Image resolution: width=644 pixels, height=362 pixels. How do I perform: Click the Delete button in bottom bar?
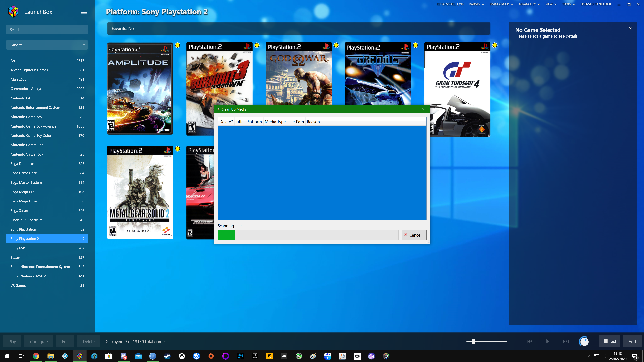tap(89, 342)
